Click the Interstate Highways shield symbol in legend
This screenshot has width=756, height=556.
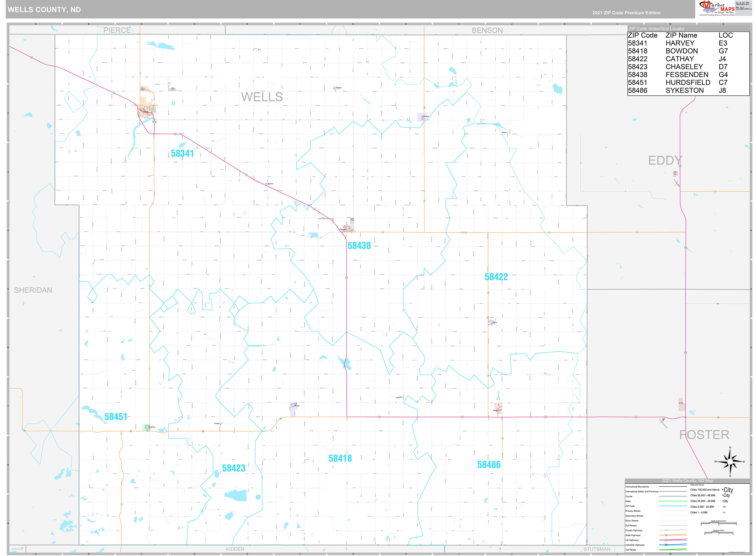(x=666, y=545)
